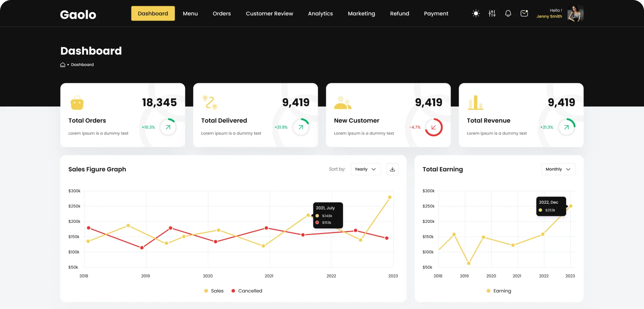
Task: Click the New Customer people icon
Action: [x=343, y=103]
